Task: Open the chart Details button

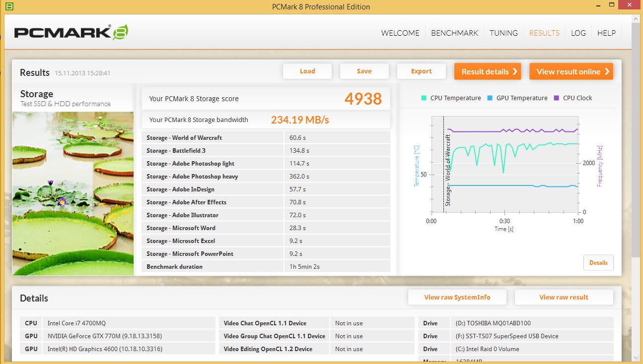Action: (x=598, y=263)
